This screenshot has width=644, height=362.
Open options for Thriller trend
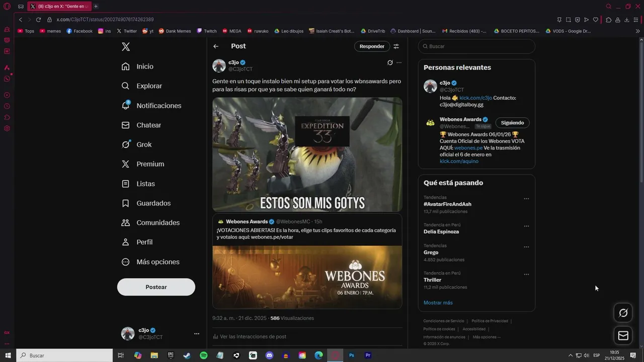pos(526,275)
